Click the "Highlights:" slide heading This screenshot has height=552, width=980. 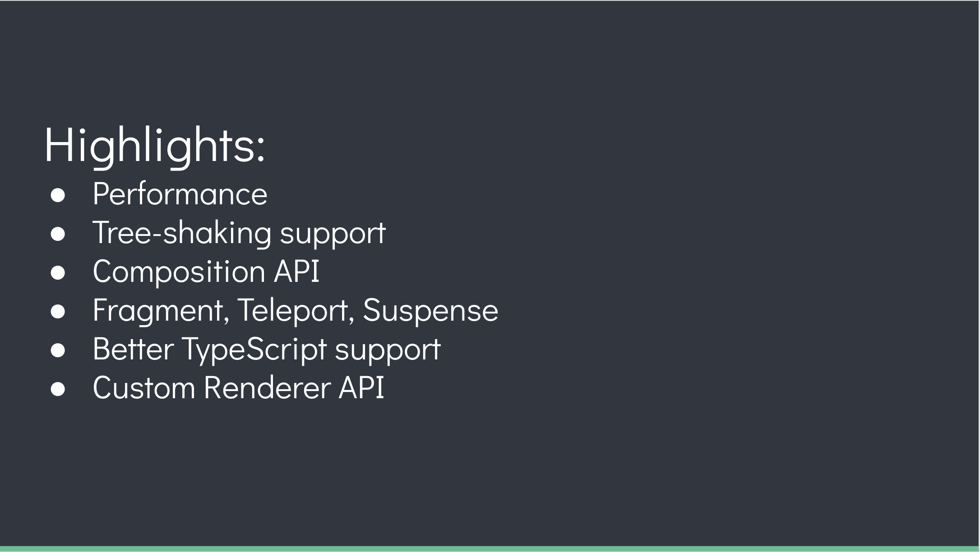point(154,146)
